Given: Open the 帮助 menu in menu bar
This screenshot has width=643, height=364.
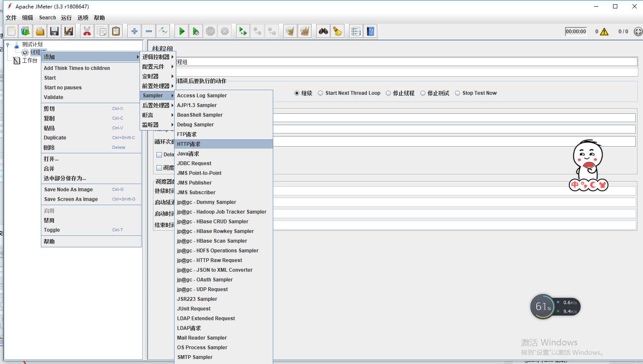Looking at the screenshot, I should (99, 18).
